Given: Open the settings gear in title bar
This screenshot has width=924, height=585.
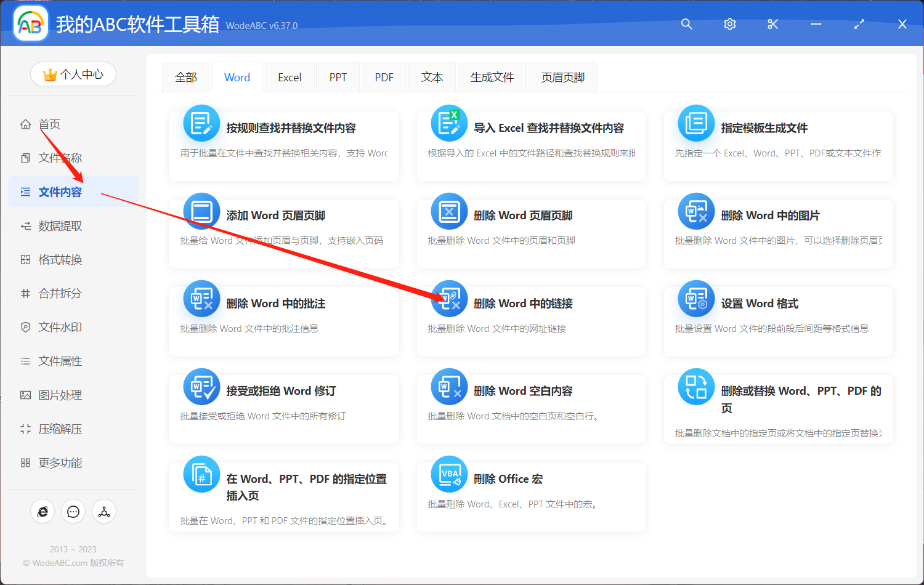Looking at the screenshot, I should tap(729, 24).
